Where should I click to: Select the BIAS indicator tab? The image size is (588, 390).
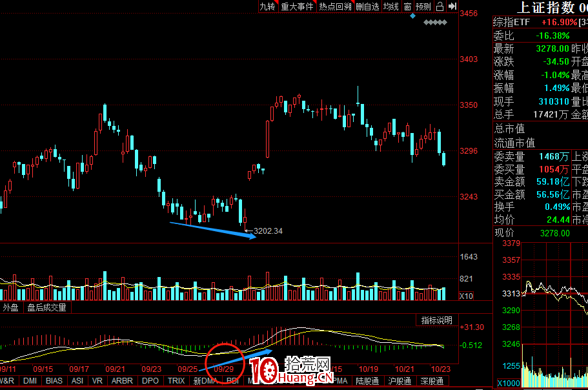pos(54,380)
